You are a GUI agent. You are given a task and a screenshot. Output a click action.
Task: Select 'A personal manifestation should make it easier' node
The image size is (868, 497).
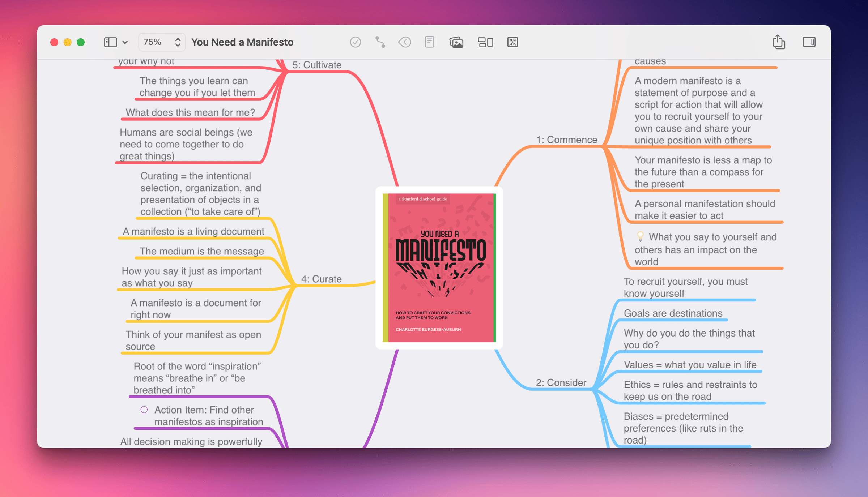point(705,210)
